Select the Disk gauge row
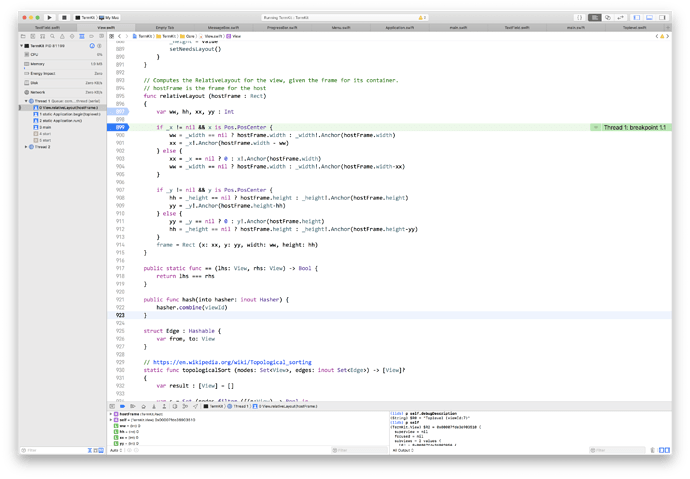 62,83
